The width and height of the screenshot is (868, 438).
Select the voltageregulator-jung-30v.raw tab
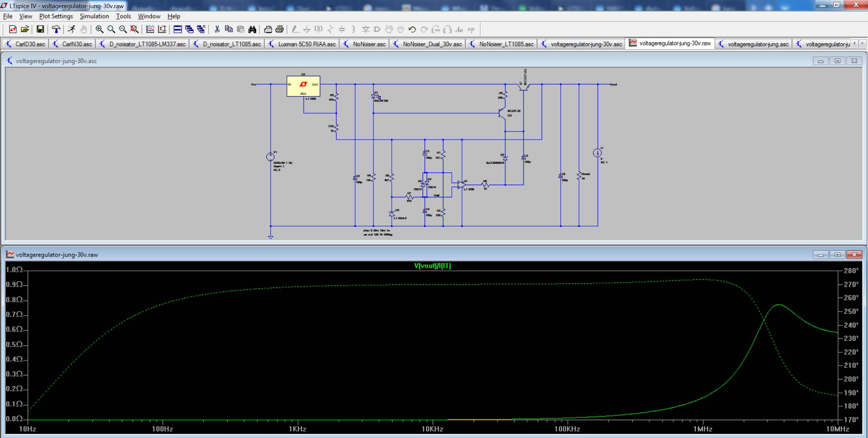tap(670, 43)
